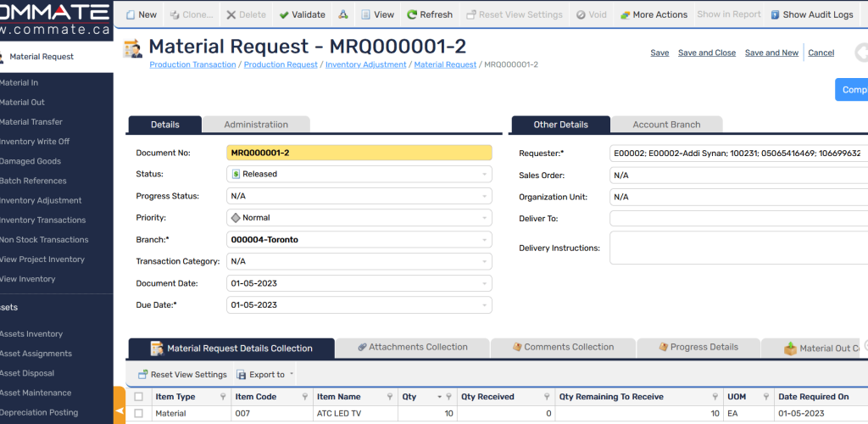The width and height of the screenshot is (868, 424).
Task: Click filter pin icon on Item Name column
Action: tap(391, 397)
